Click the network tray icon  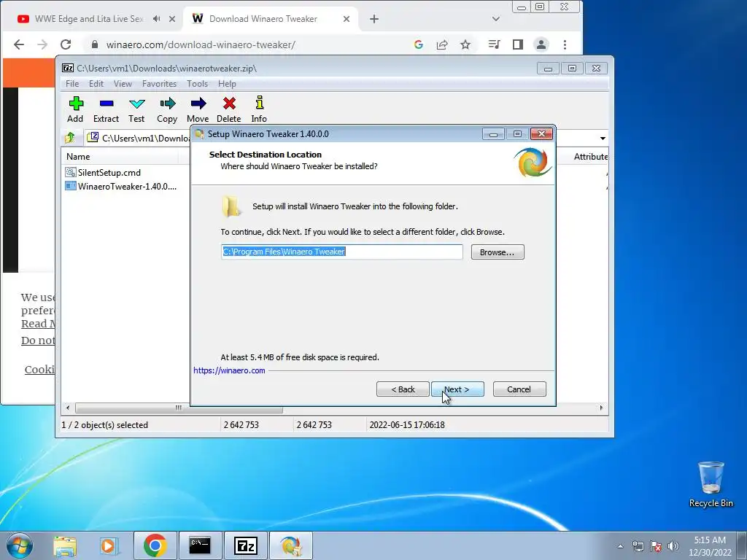click(638, 546)
